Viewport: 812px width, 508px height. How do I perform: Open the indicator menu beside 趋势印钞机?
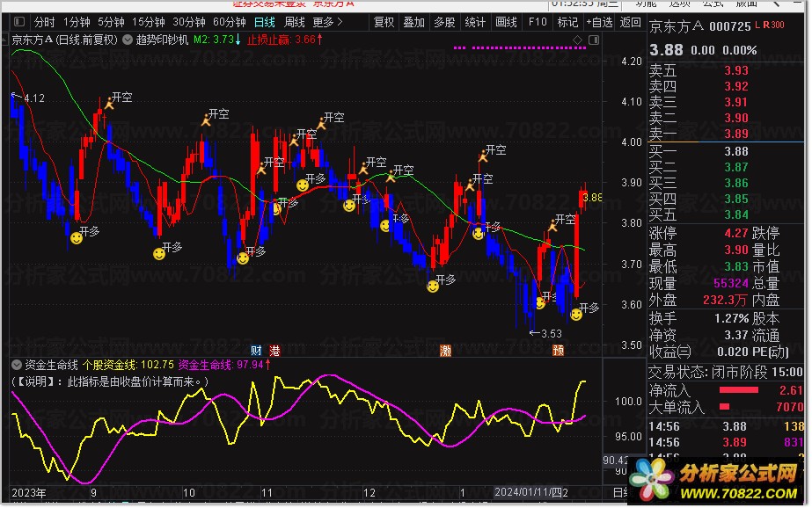128,40
